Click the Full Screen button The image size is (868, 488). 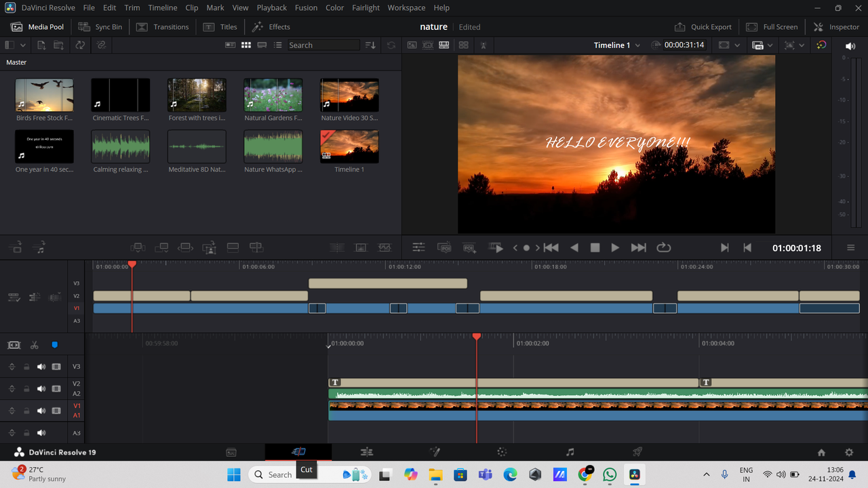[772, 27]
